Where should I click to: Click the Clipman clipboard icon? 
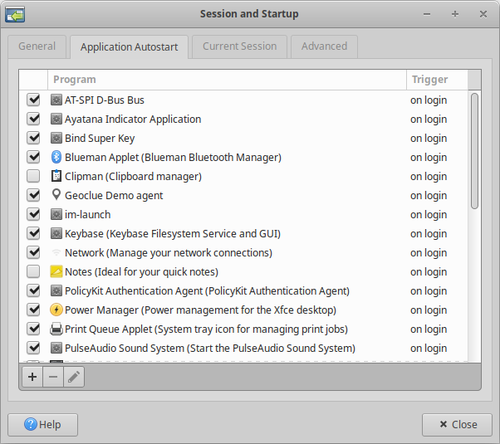[56, 176]
